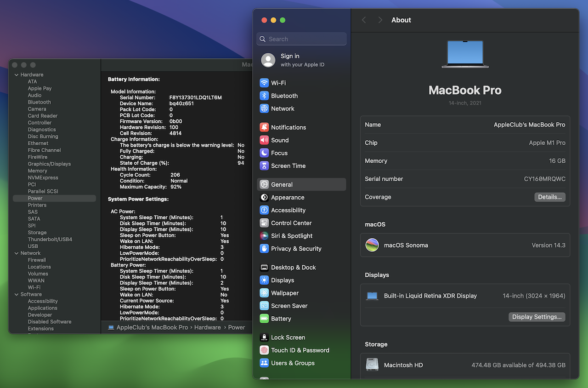Click the Cycle Count 206 value
588x388 pixels.
[x=175, y=175]
